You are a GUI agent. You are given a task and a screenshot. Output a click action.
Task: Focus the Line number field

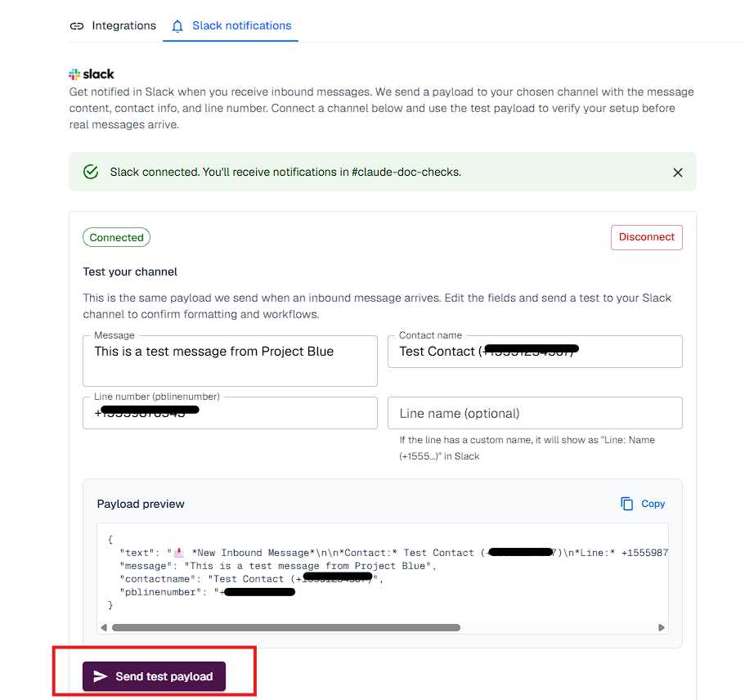point(230,412)
